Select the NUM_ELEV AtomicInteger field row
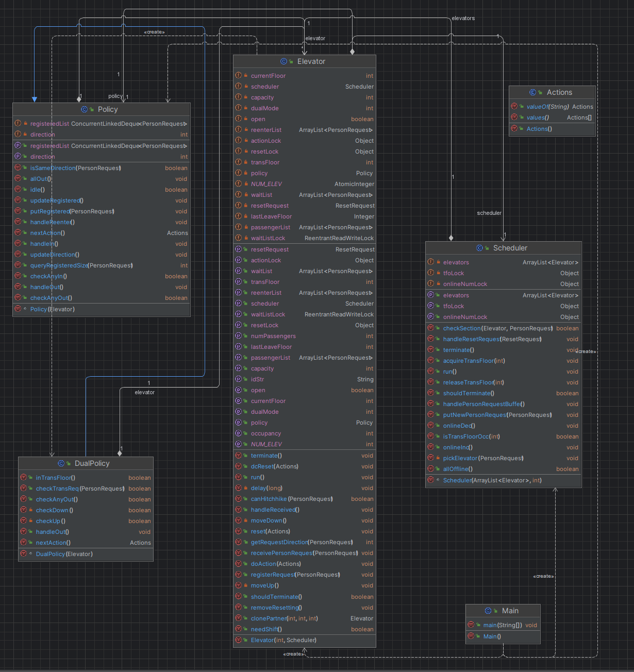This screenshot has height=672, width=634. tap(305, 184)
